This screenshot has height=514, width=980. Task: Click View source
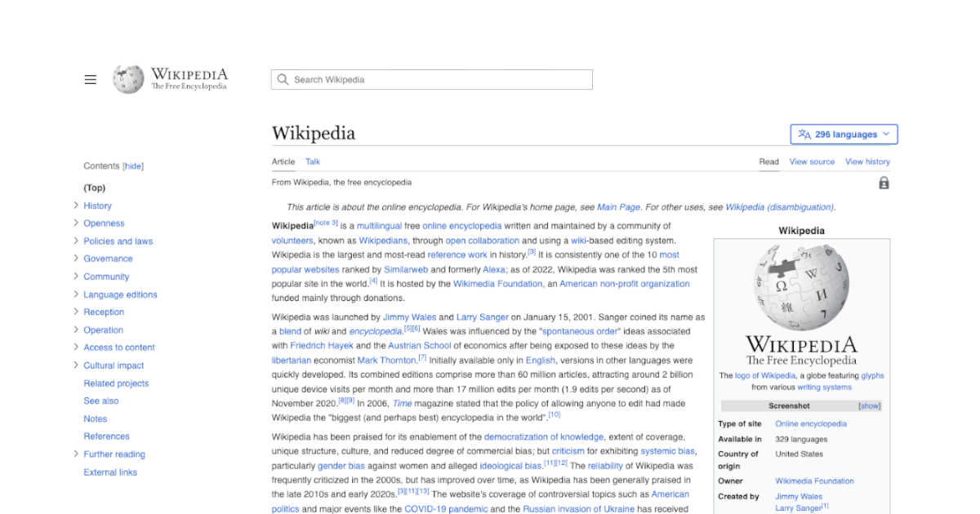(812, 162)
